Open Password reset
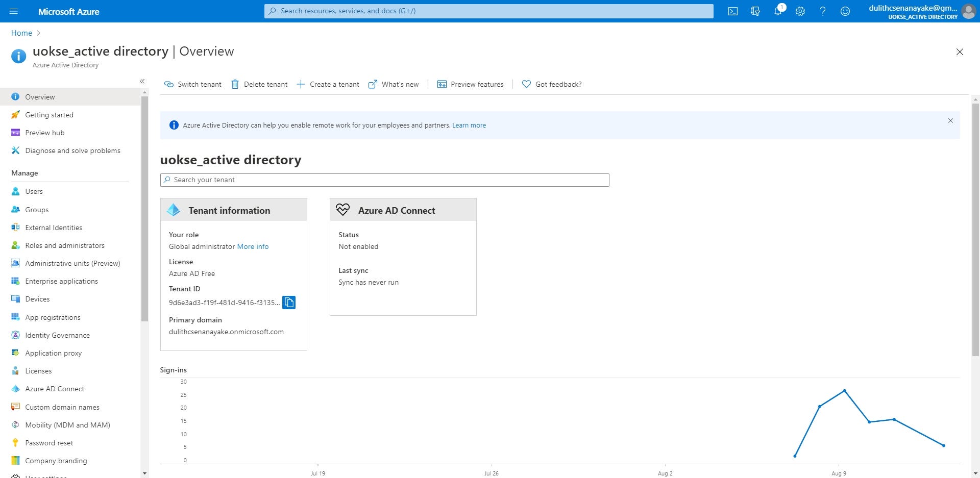The image size is (980, 478). click(x=70, y=443)
